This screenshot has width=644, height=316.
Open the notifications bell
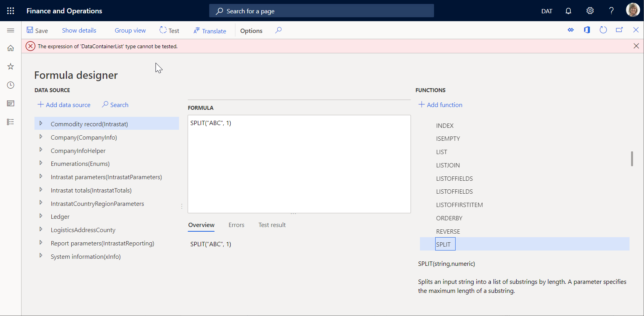(568, 11)
